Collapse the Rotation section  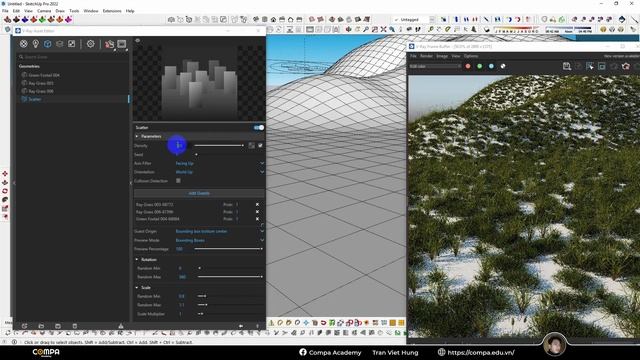[x=137, y=260]
